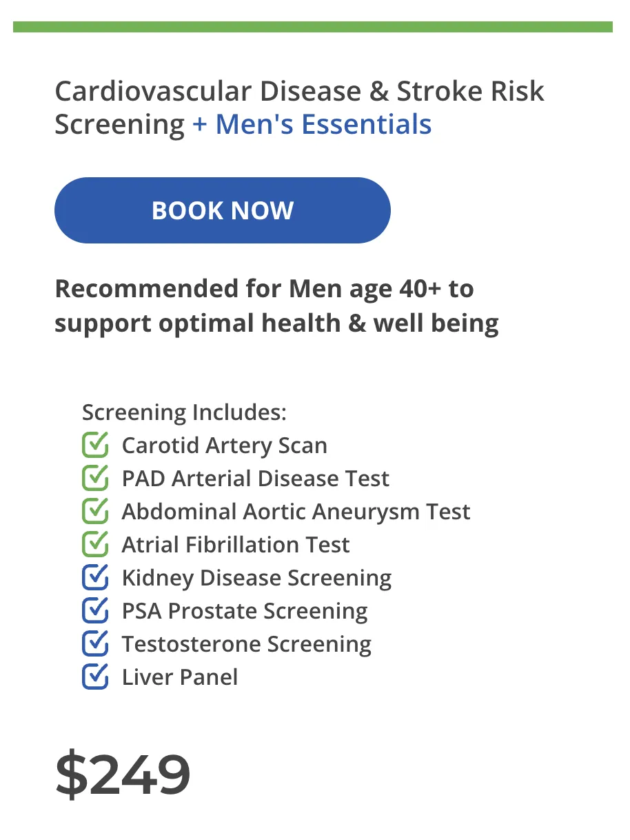Viewport: 630px width, 840px height.
Task: Click the check icon next to Abdominal Aortic Aneurysm Test
Action: 95,511
